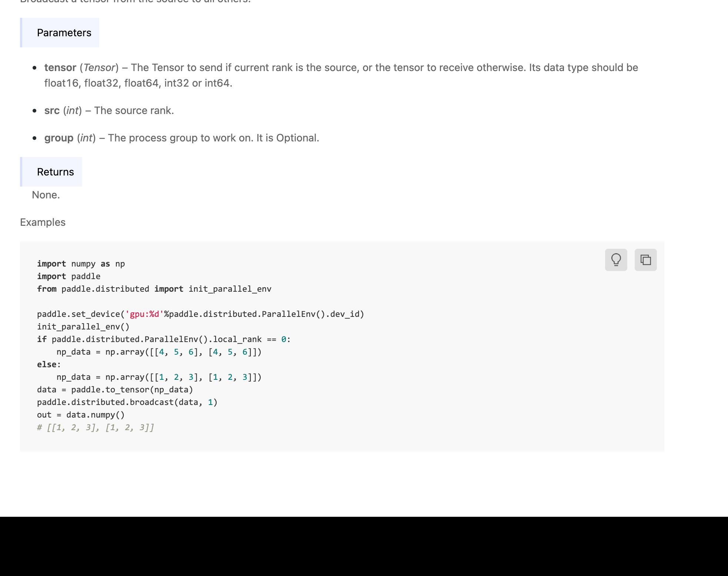Click the lightbulb icon in code block

[616, 260]
